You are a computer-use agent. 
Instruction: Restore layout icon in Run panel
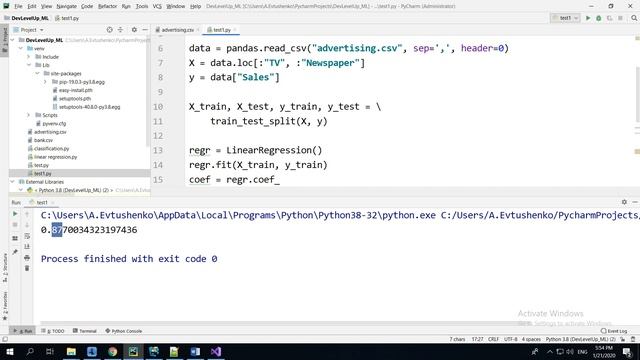pos(15,238)
